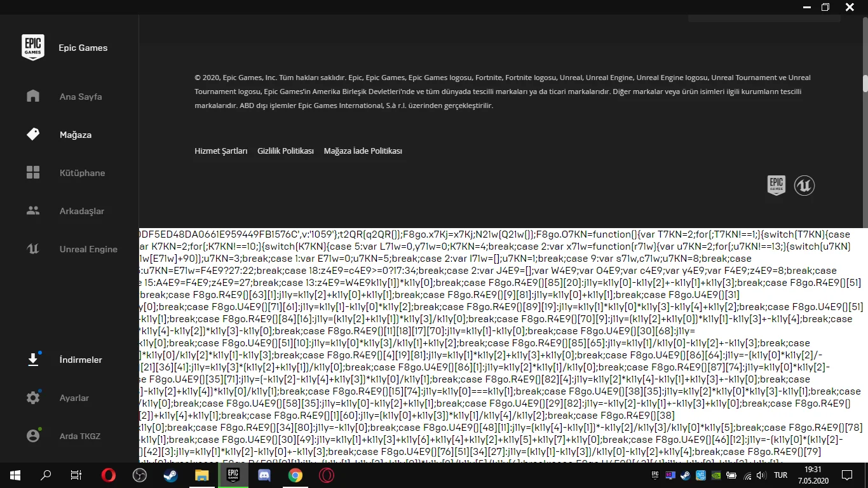The height and width of the screenshot is (488, 868).
Task: Click the Epic Games logo in the footer
Action: click(x=776, y=186)
